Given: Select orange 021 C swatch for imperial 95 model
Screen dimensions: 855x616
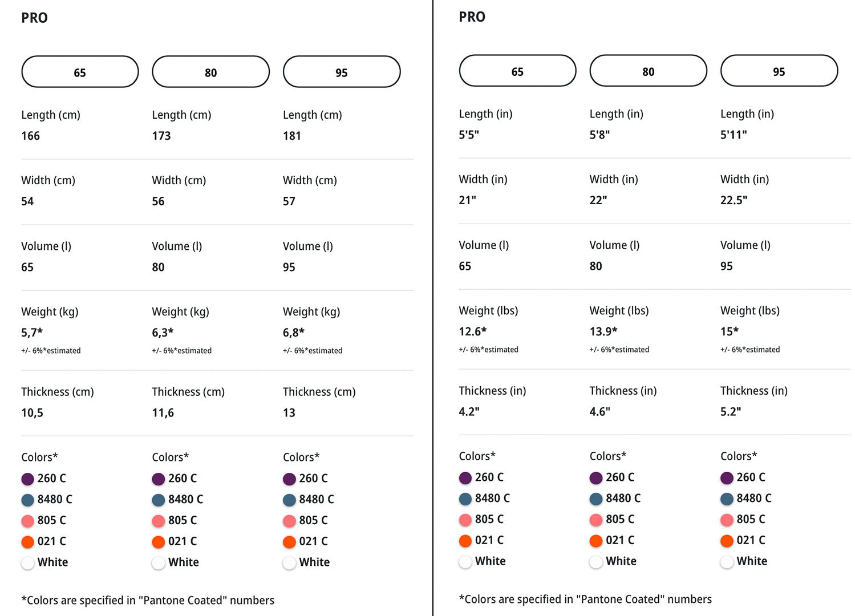Looking at the screenshot, I should (x=727, y=541).
